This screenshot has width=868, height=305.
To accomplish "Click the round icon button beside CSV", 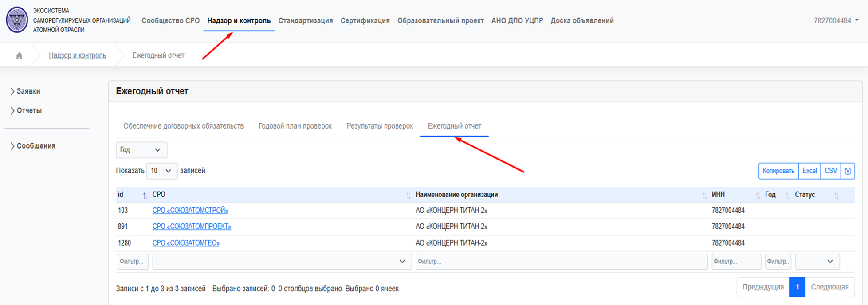I will [848, 171].
